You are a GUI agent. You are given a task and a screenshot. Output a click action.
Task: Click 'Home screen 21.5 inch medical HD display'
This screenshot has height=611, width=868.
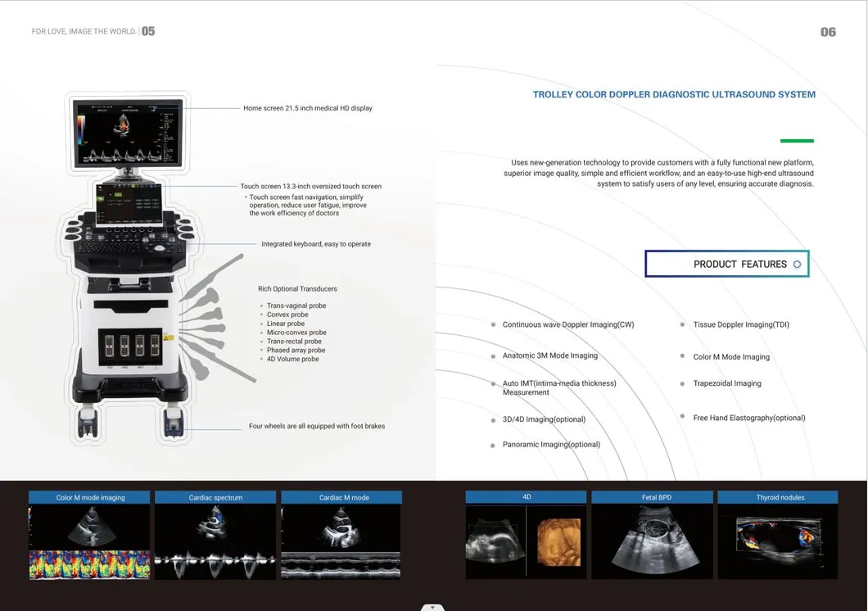[x=308, y=108]
